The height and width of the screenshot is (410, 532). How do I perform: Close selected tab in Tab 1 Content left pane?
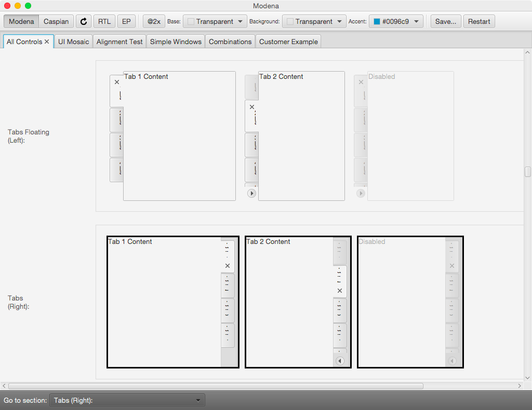pos(117,82)
